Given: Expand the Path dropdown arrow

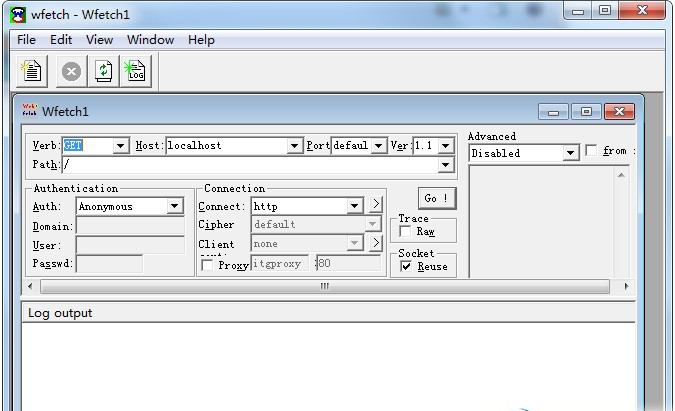Looking at the screenshot, I should tap(446, 165).
